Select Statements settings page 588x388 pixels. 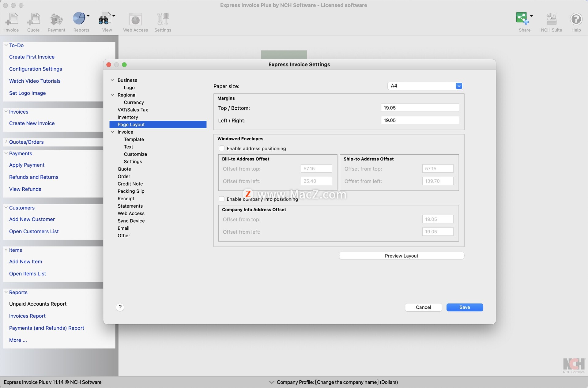[x=130, y=206]
